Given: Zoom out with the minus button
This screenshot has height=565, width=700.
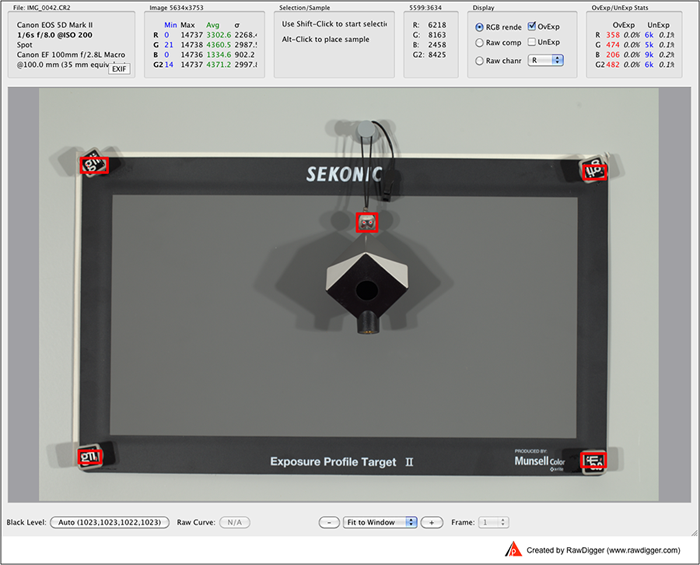Looking at the screenshot, I should pyautogui.click(x=329, y=522).
